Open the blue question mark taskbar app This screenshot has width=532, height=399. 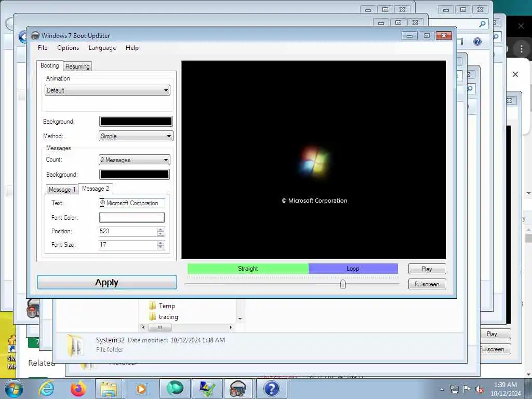point(271,389)
